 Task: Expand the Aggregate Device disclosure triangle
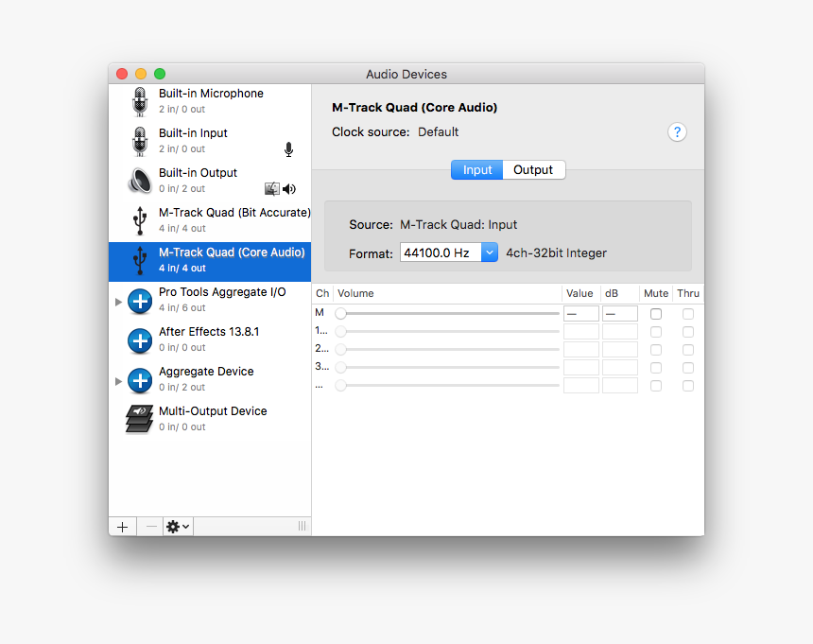point(118,381)
